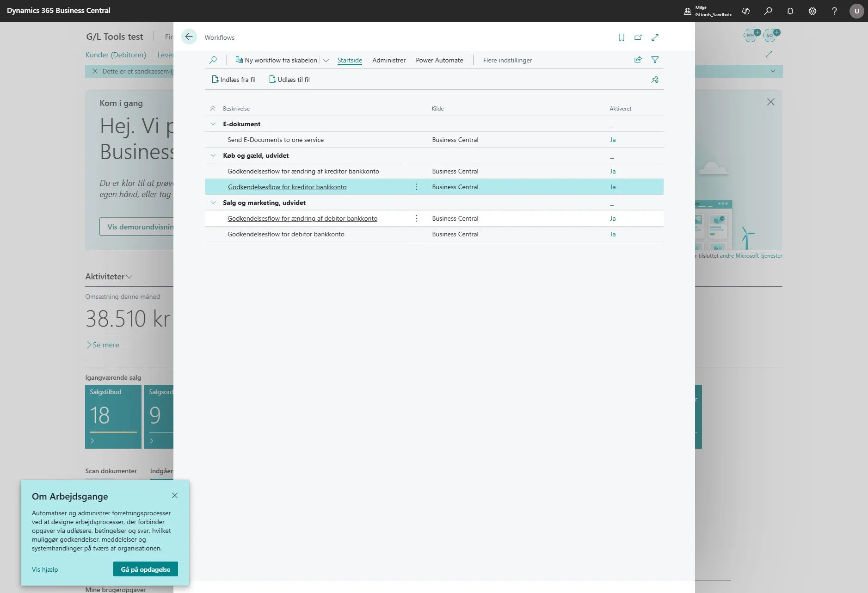
Task: Open the Power Automate menu
Action: [439, 60]
